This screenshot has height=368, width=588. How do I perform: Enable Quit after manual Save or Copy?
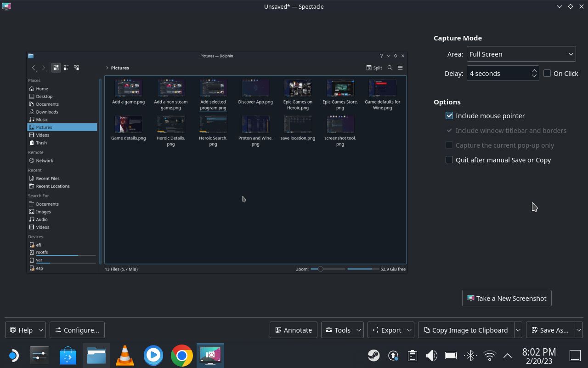click(x=449, y=160)
